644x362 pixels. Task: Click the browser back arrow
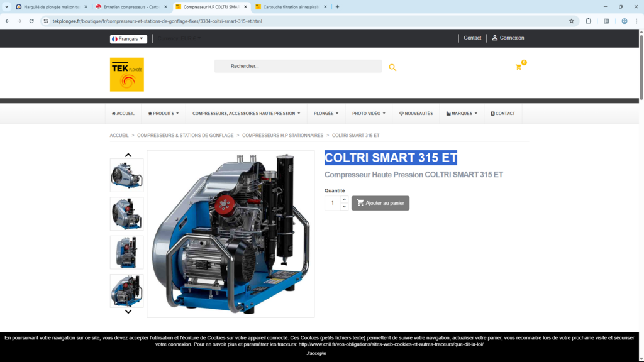(x=8, y=21)
